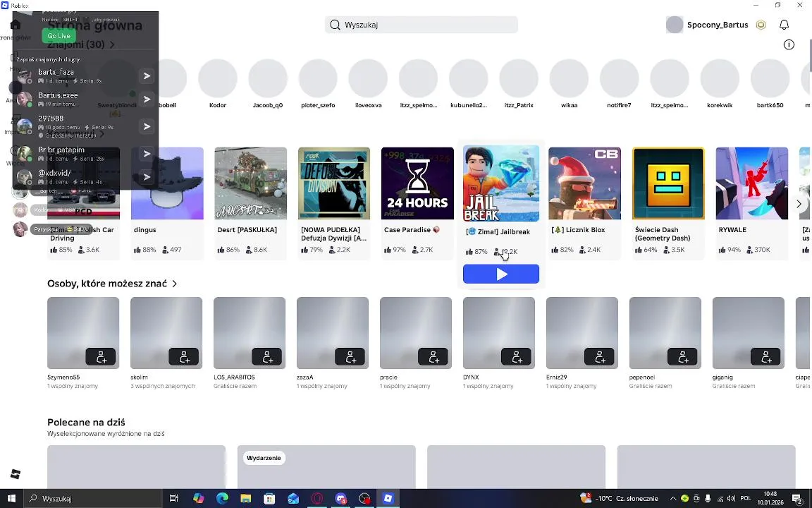The height and width of the screenshot is (508, 812).
Task: Open the Licznik Blox game thumbnail
Action: (x=584, y=183)
